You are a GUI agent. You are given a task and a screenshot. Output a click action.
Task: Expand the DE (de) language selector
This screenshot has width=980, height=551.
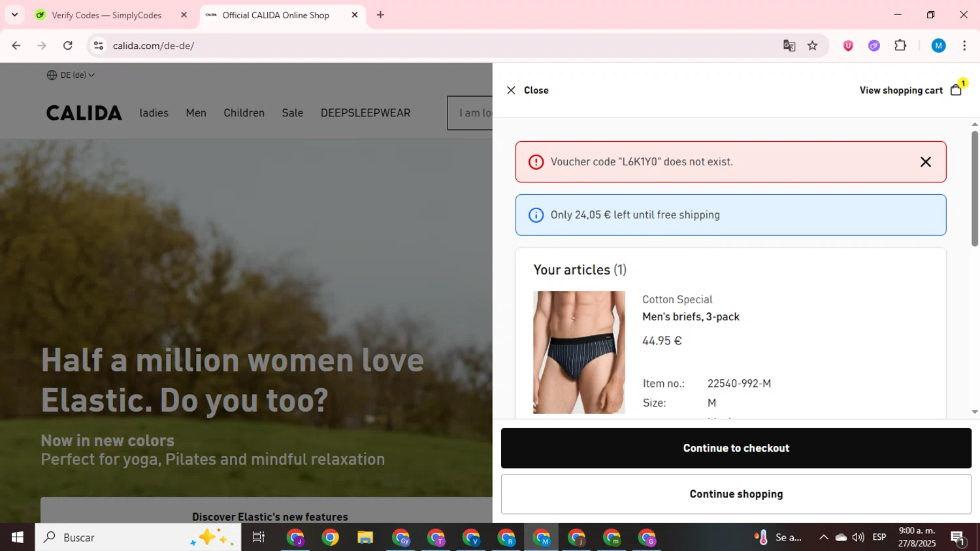pyautogui.click(x=71, y=75)
